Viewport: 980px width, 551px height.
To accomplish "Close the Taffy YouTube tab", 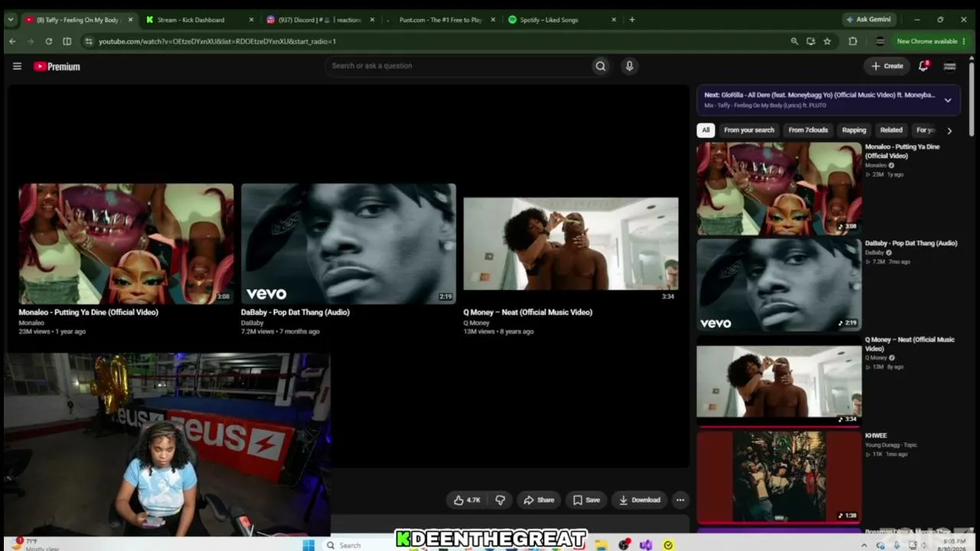I will click(132, 20).
